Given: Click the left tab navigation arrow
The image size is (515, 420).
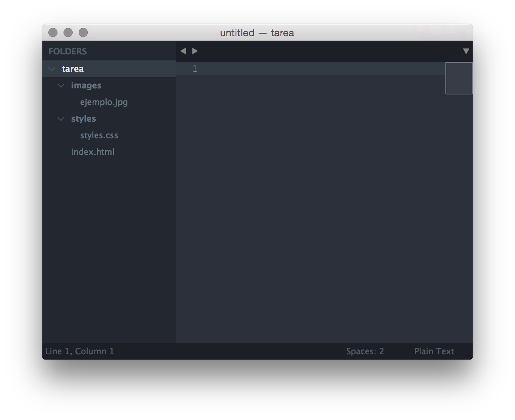Looking at the screenshot, I should click(x=183, y=51).
